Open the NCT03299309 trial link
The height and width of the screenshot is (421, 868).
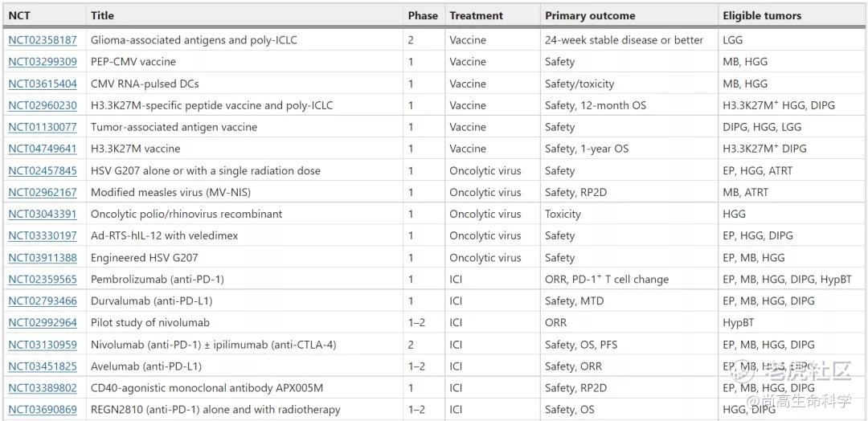point(43,62)
